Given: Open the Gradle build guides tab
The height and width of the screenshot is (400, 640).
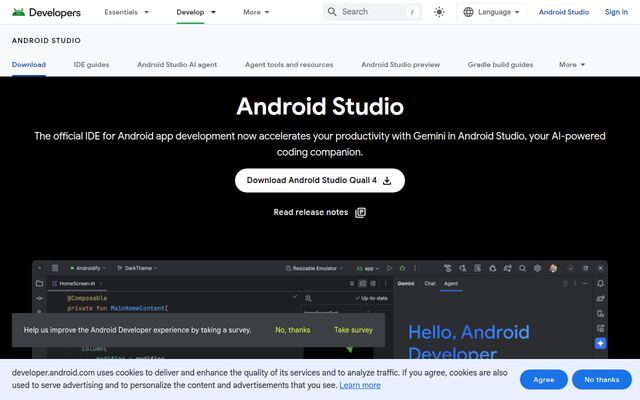Looking at the screenshot, I should point(500,64).
